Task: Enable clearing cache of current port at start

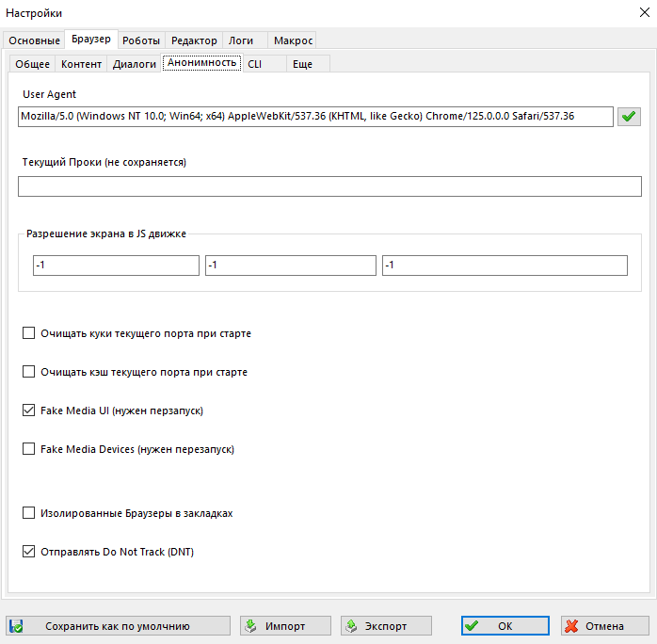Action: (28, 372)
